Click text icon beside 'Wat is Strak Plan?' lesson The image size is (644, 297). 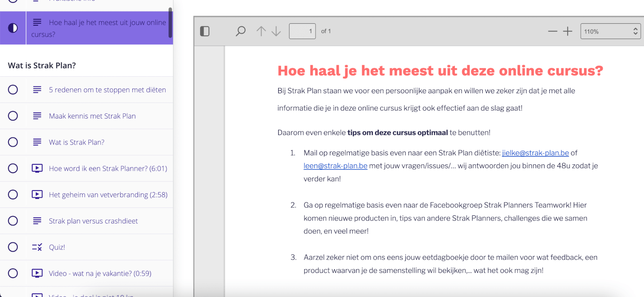tap(37, 142)
